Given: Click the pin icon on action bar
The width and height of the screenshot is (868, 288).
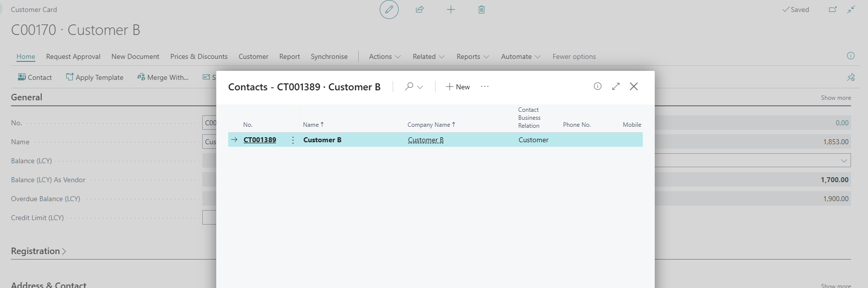Looking at the screenshot, I should coord(851,77).
